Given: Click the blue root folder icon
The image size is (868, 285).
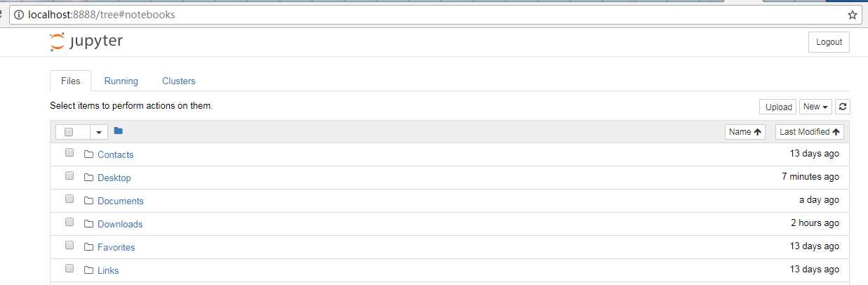Looking at the screenshot, I should tap(118, 131).
